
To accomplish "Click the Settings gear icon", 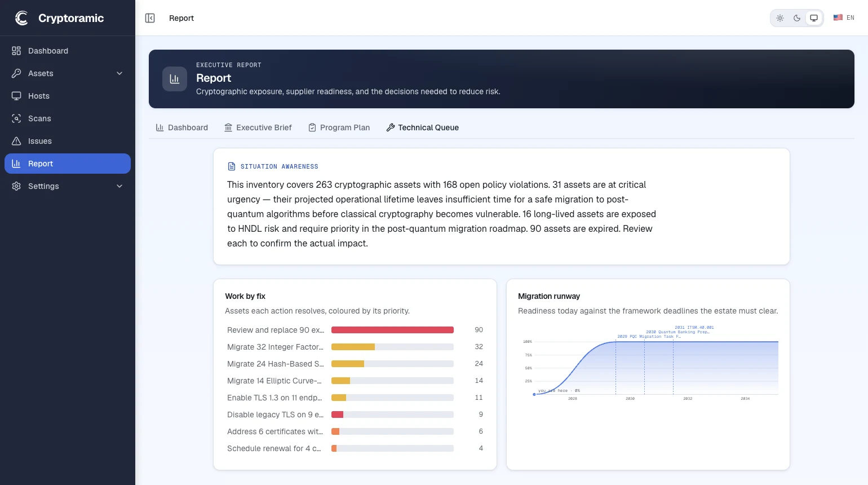I will (16, 186).
